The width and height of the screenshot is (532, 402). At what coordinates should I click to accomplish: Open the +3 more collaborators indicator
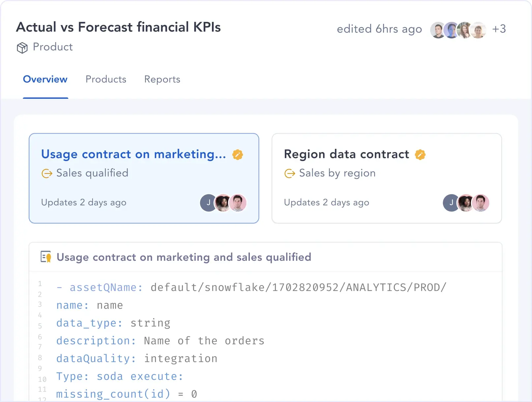coord(499,29)
